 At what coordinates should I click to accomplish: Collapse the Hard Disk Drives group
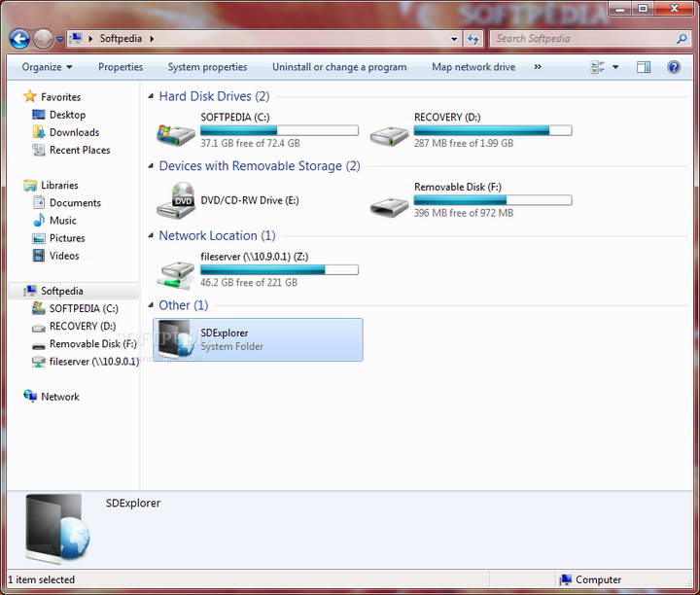(x=151, y=96)
